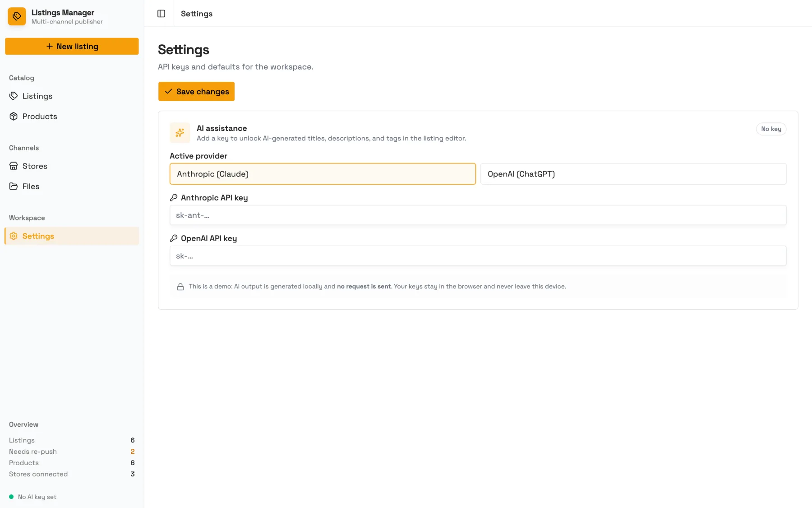Click the New listing button
This screenshot has height=508, width=812.
click(72, 46)
